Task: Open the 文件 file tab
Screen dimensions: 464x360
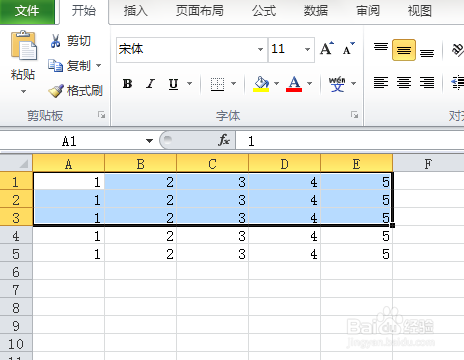Action: (27, 11)
